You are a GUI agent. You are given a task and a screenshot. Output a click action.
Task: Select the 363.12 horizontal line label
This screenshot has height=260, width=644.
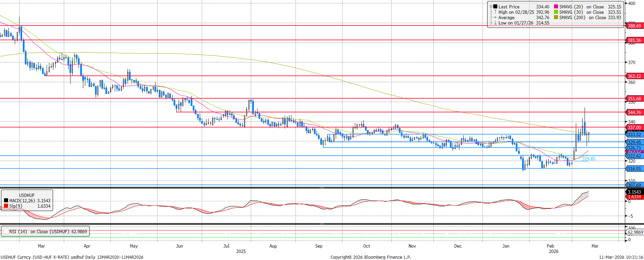[x=634, y=76]
